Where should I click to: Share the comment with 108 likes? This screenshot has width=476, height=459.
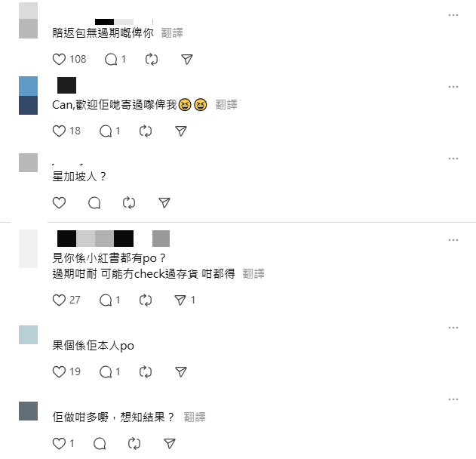(x=186, y=59)
